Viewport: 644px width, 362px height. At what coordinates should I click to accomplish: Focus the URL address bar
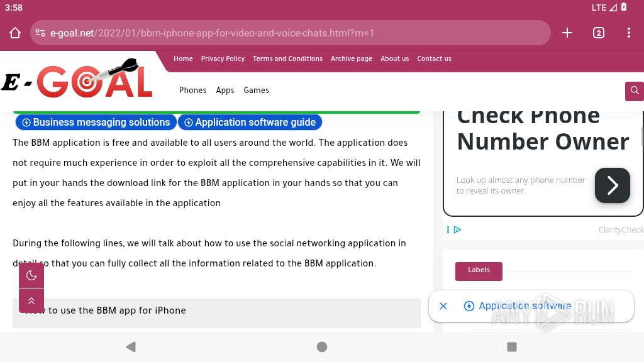click(291, 33)
